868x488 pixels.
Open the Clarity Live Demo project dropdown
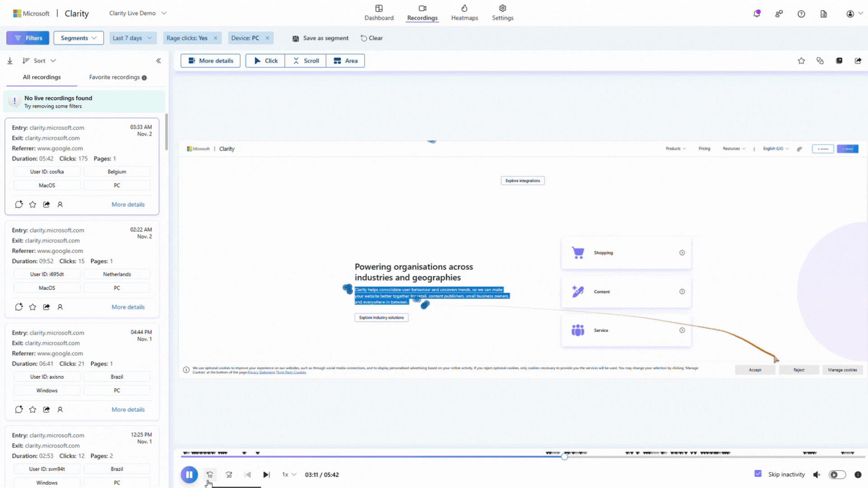coord(137,13)
